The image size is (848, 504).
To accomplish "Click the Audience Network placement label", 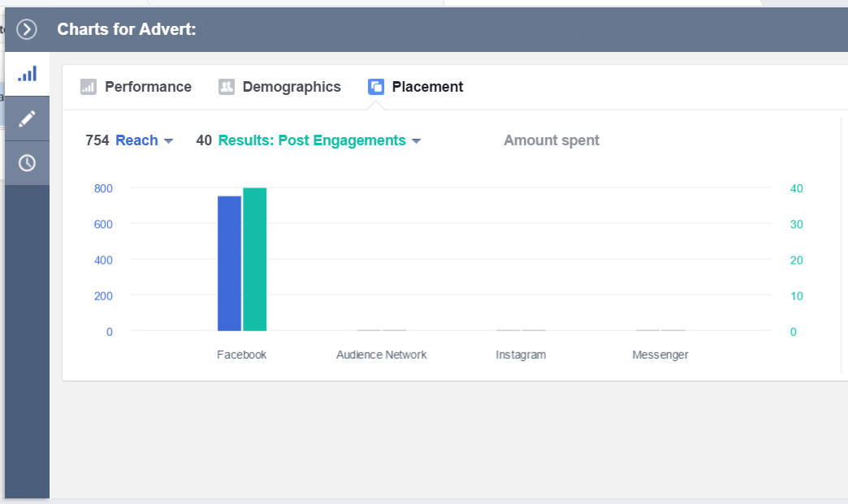I will pyautogui.click(x=381, y=355).
